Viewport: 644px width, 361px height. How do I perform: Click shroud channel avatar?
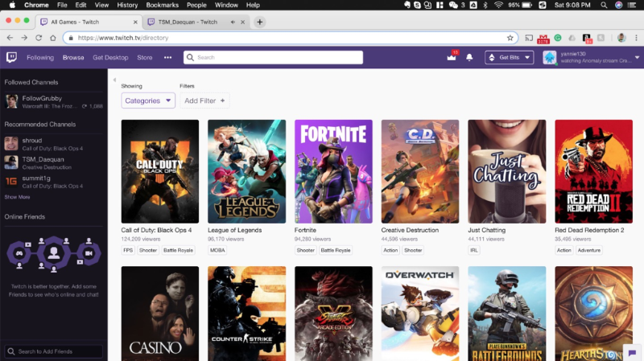pyautogui.click(x=11, y=144)
